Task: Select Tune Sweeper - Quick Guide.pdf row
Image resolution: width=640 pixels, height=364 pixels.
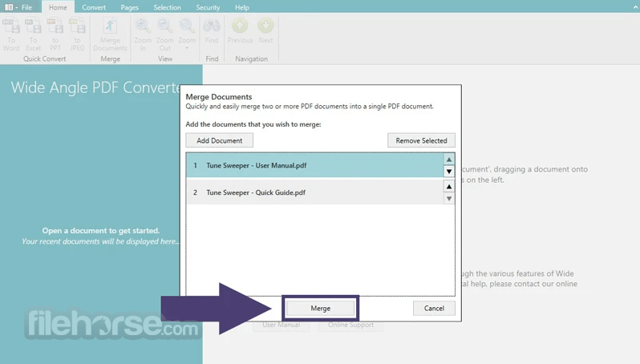Action: (314, 192)
